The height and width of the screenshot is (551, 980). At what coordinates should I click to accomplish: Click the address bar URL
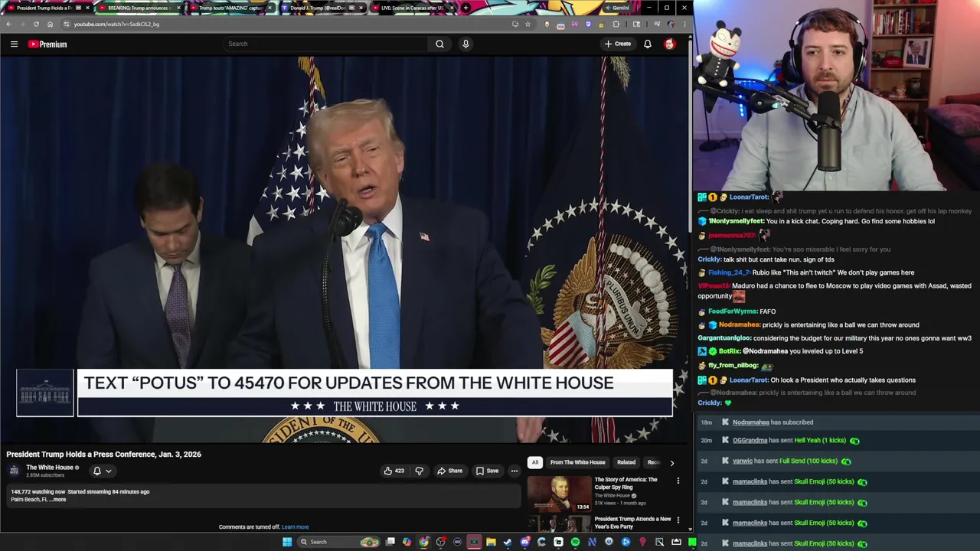[x=116, y=24]
